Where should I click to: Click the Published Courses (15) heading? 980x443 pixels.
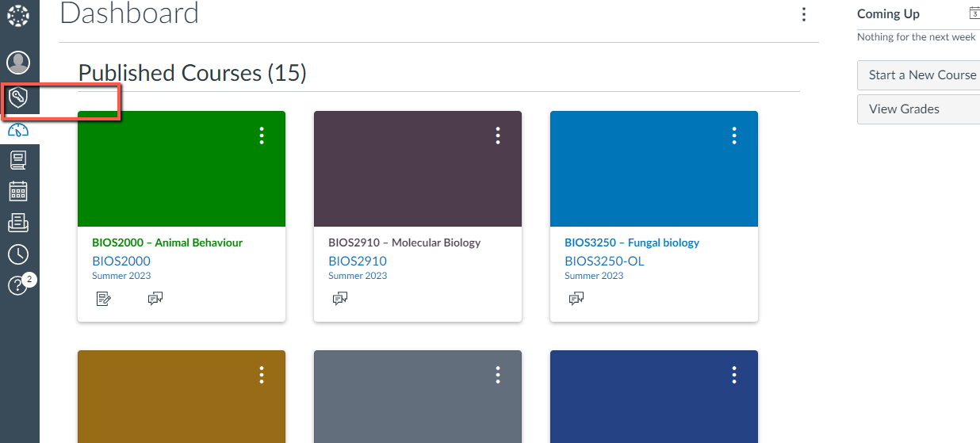[192, 73]
